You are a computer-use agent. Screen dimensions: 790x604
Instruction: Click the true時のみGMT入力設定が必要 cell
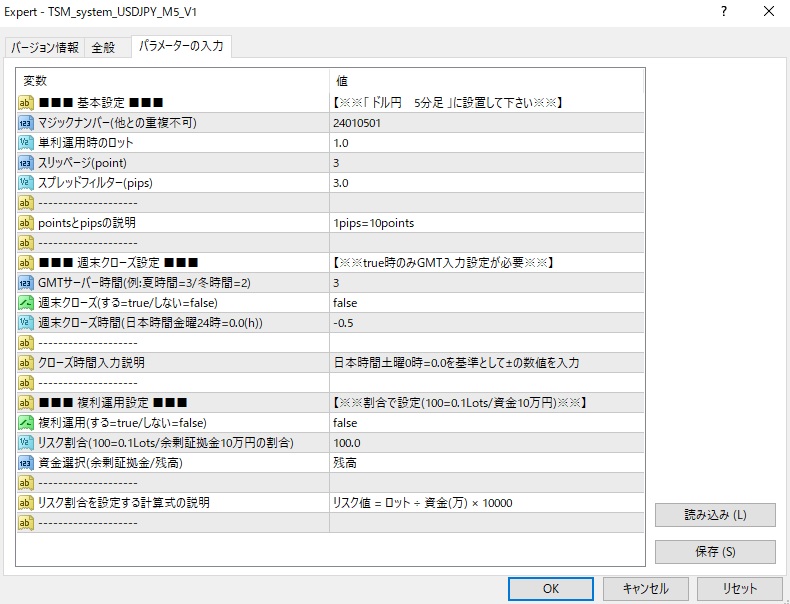click(487, 263)
